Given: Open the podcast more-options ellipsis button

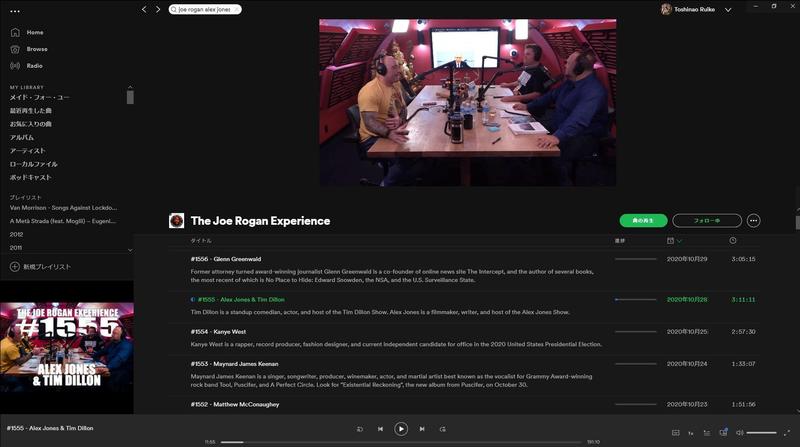Looking at the screenshot, I should 753,220.
